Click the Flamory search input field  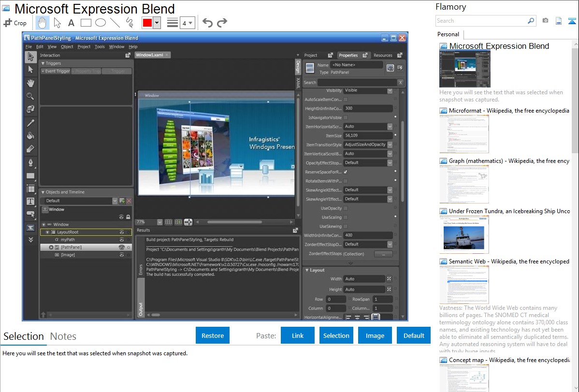click(481, 21)
